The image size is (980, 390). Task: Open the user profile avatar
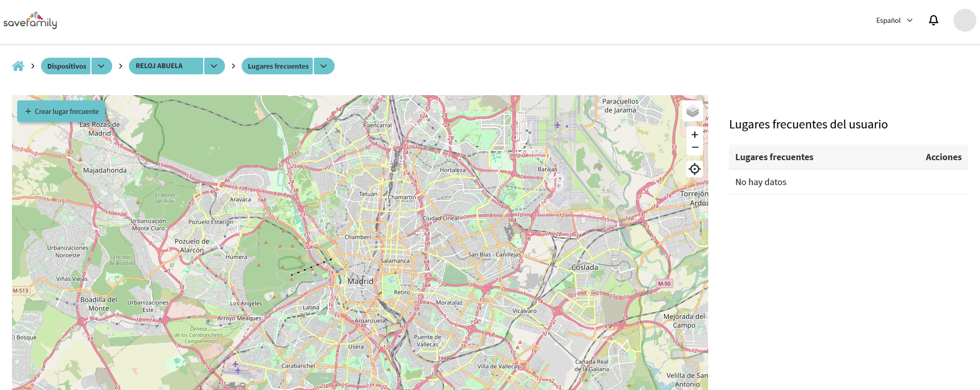coord(964,20)
